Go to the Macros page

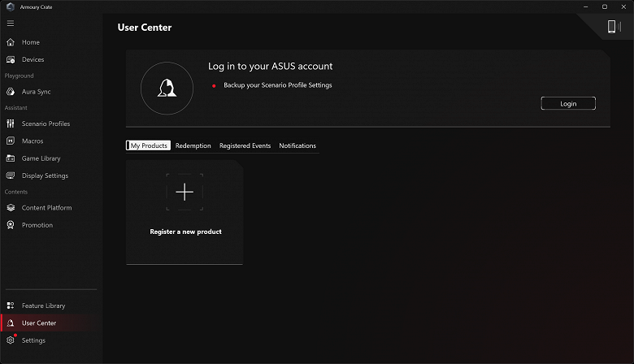click(33, 141)
